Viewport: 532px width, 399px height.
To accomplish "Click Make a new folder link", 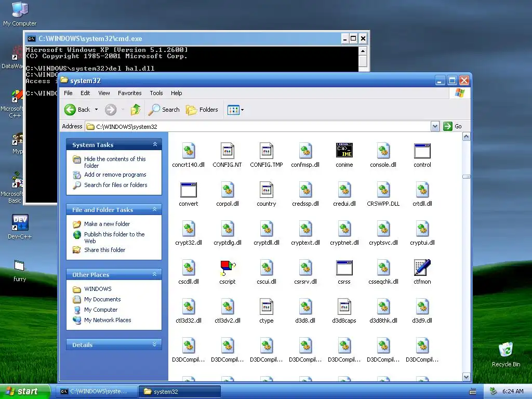I will click(107, 224).
